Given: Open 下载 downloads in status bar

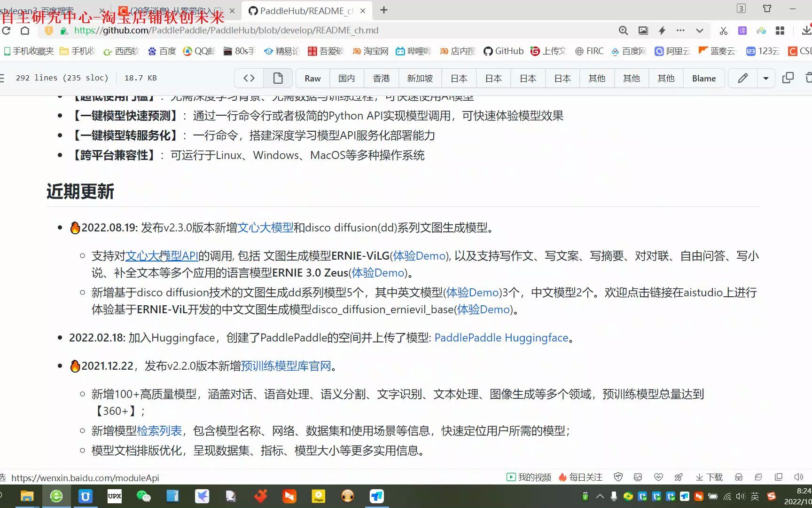Looking at the screenshot, I should (709, 477).
